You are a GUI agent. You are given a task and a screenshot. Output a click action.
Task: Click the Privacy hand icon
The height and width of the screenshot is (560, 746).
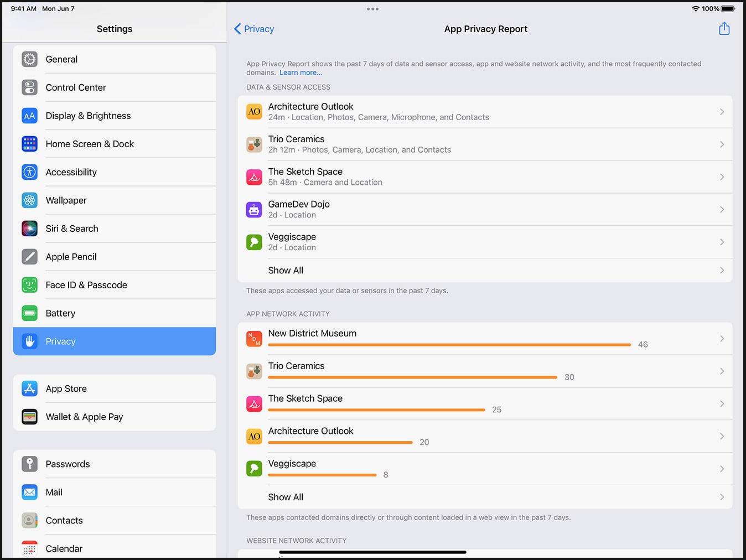point(30,341)
